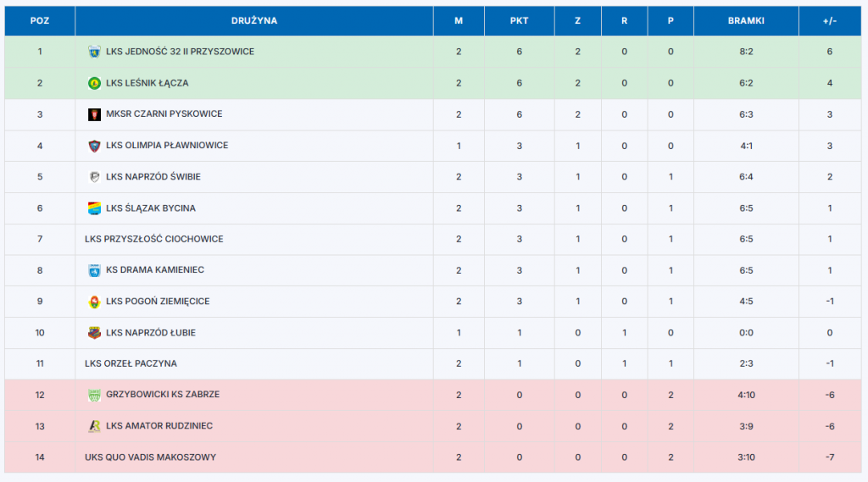Click the BRAMKI column header
This screenshot has height=482, width=868.
745,20
